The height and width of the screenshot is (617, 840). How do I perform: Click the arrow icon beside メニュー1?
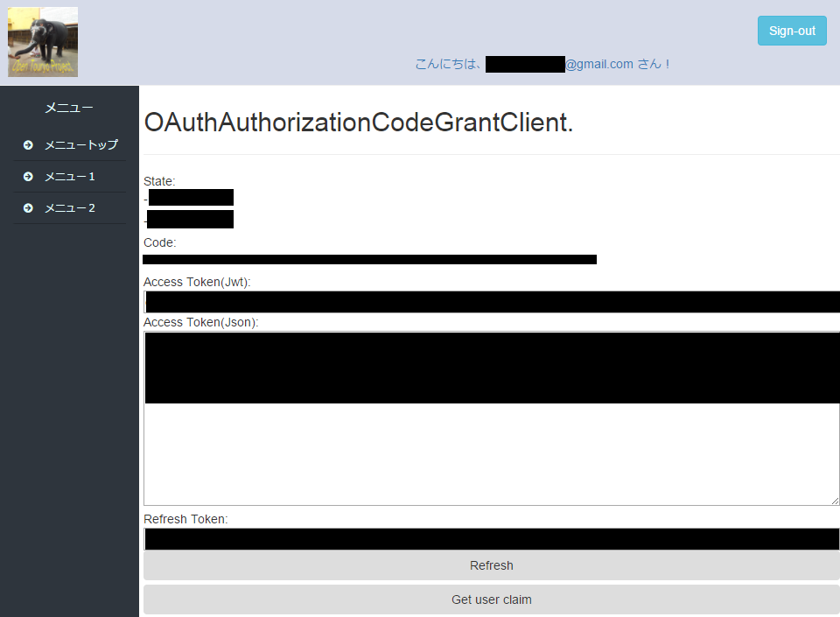point(28,176)
